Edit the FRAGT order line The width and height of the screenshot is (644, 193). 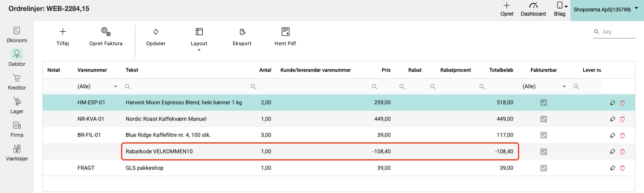612,168
